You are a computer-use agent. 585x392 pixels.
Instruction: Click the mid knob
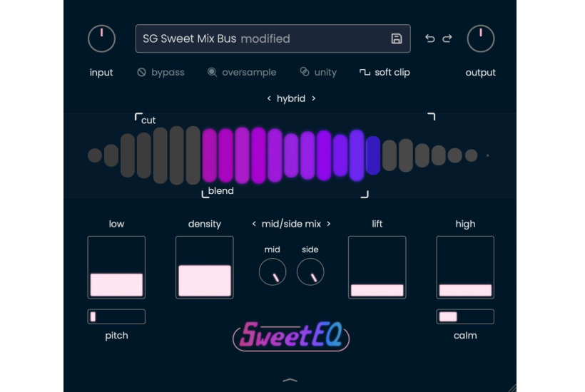(x=273, y=272)
